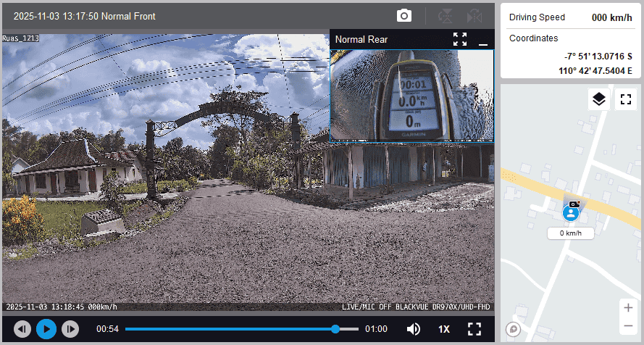Click the 0 km/h speed label on map
This screenshot has width=644, height=345.
[570, 233]
